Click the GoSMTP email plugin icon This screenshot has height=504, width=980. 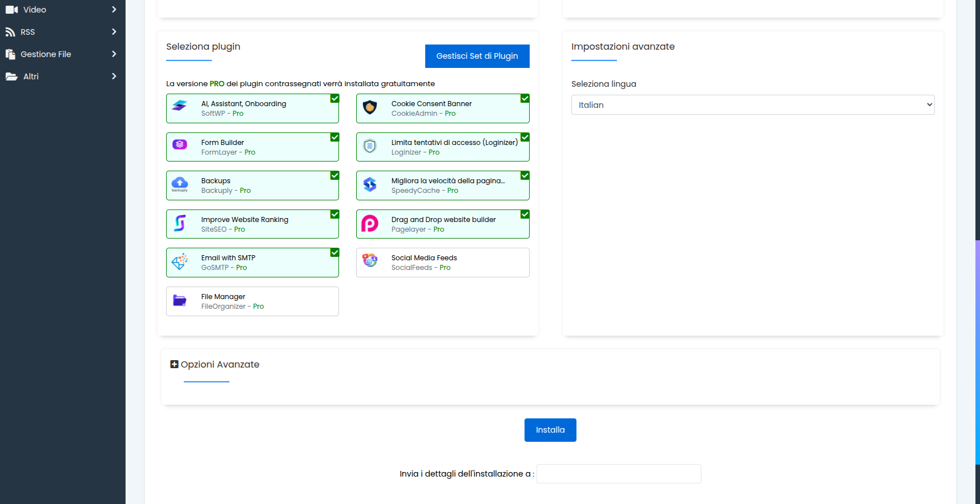tap(180, 261)
